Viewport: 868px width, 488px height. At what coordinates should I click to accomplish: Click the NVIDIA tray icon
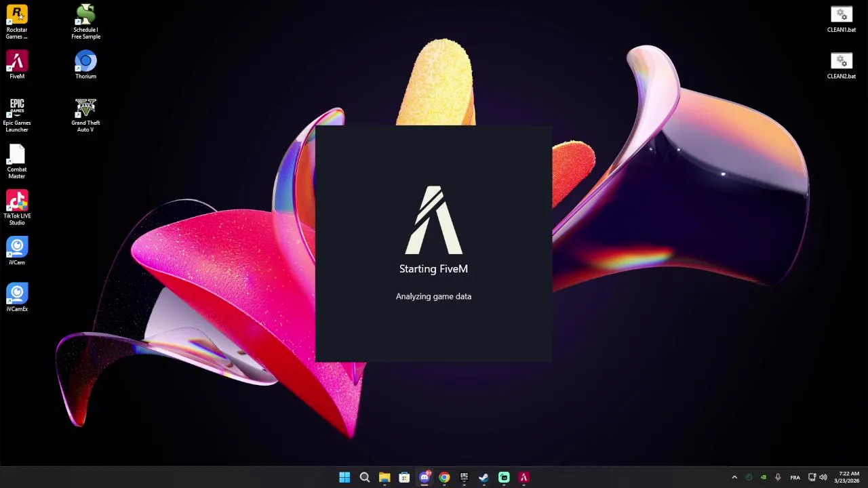click(764, 477)
